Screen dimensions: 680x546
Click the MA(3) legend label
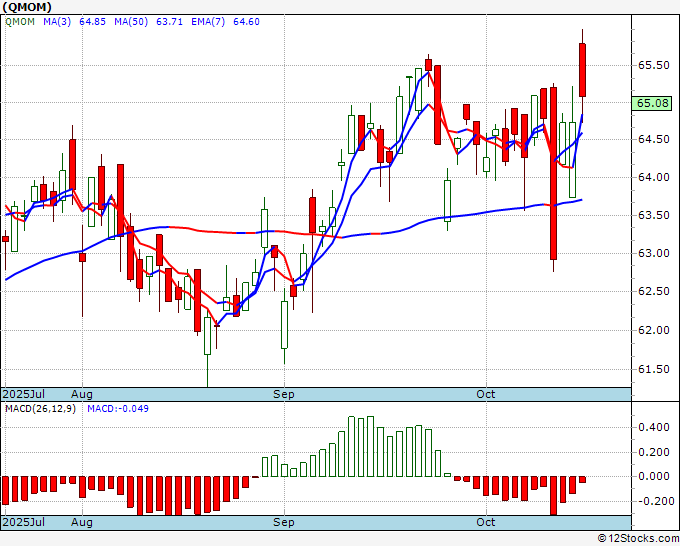(57, 22)
